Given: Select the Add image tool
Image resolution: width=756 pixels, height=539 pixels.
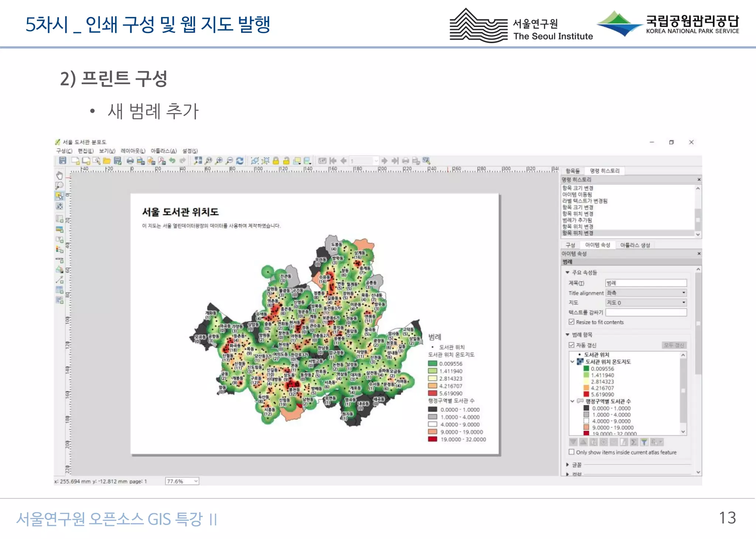Looking at the screenshot, I should pos(59,229).
